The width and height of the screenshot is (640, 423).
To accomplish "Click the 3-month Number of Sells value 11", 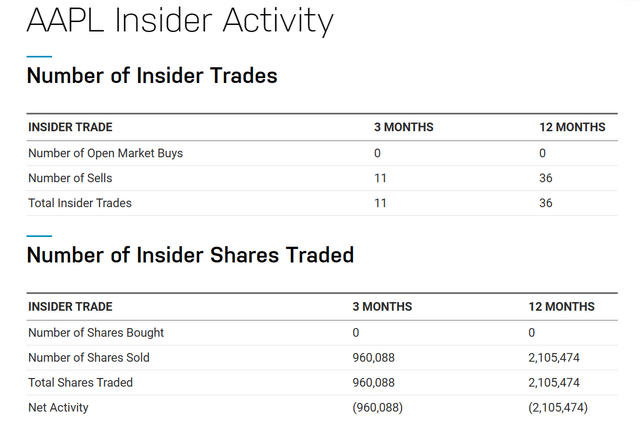I will (x=380, y=178).
